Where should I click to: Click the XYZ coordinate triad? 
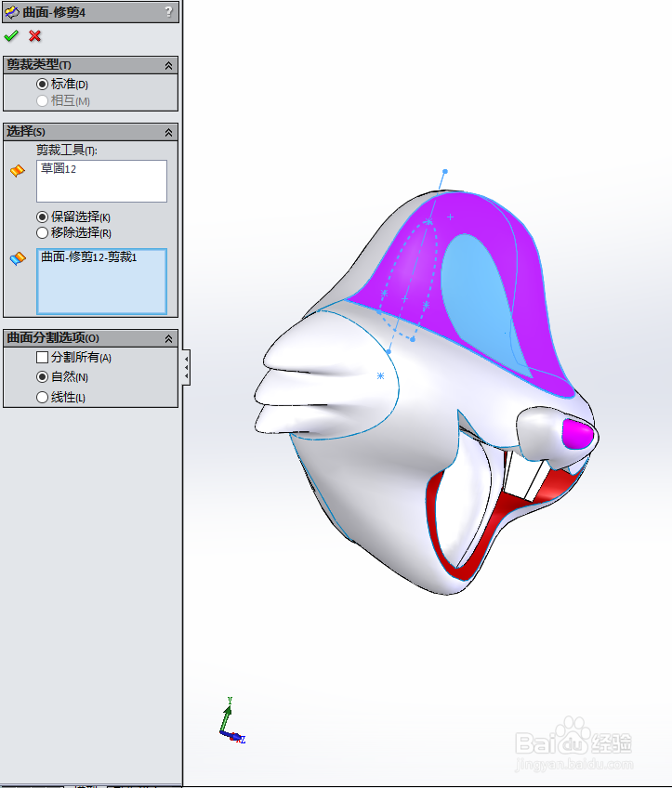(231, 721)
